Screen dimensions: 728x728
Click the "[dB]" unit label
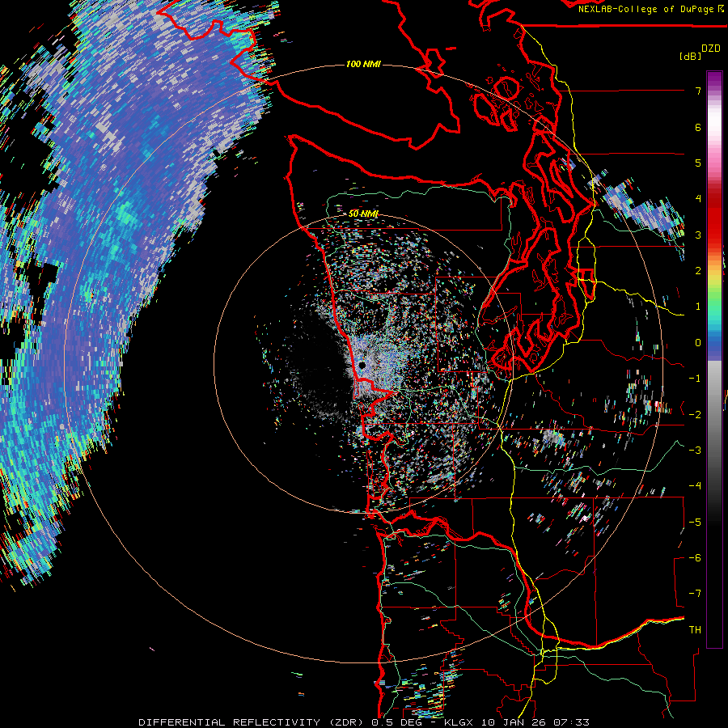click(691, 56)
